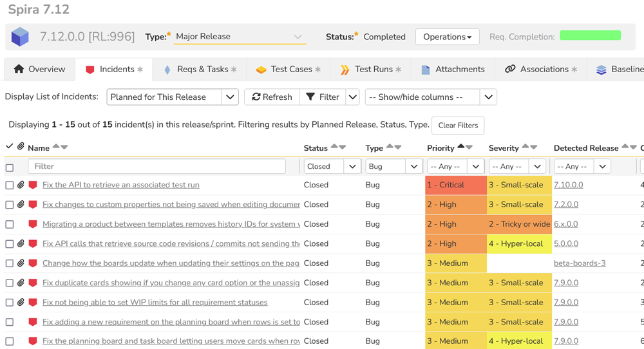Switch to the Overview tab

pos(39,69)
